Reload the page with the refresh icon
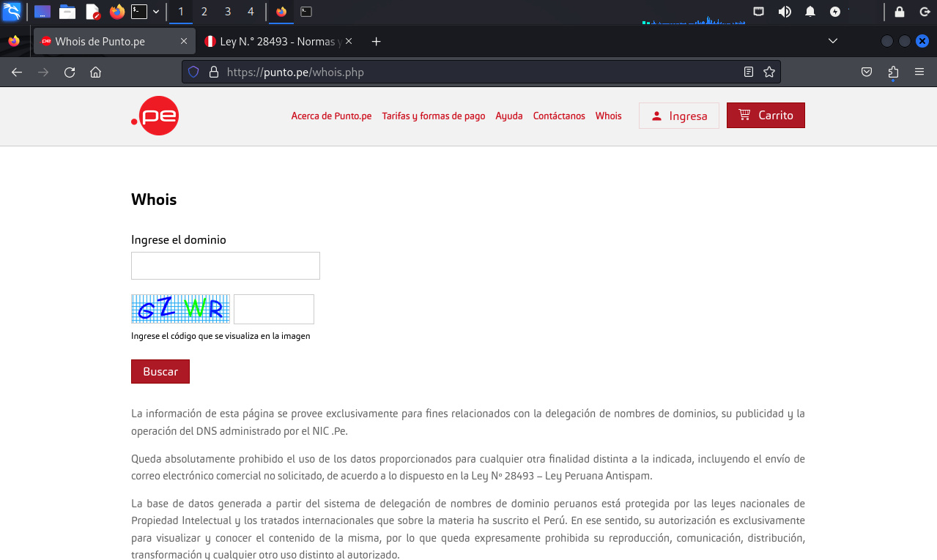 coord(70,72)
